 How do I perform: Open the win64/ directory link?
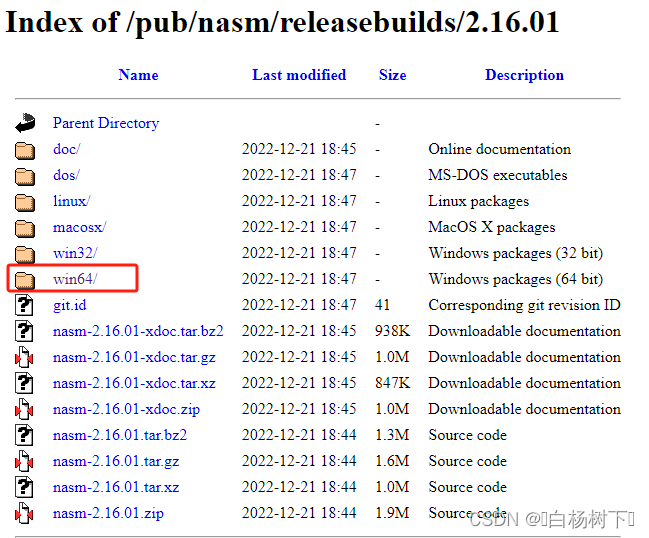point(75,279)
